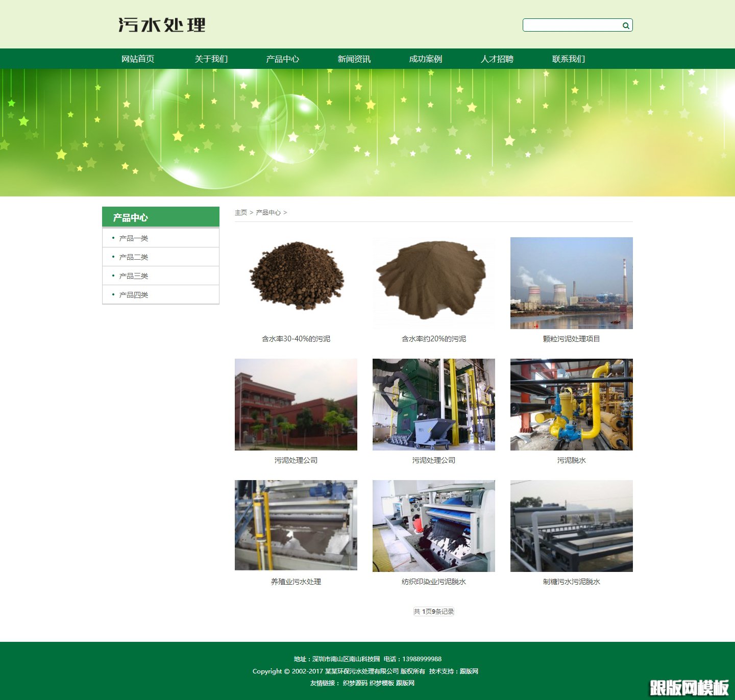Screen dimensions: 735x700
Task: Open the 纺织印染业污泥脱水 product thumbnail
Action: coord(433,526)
